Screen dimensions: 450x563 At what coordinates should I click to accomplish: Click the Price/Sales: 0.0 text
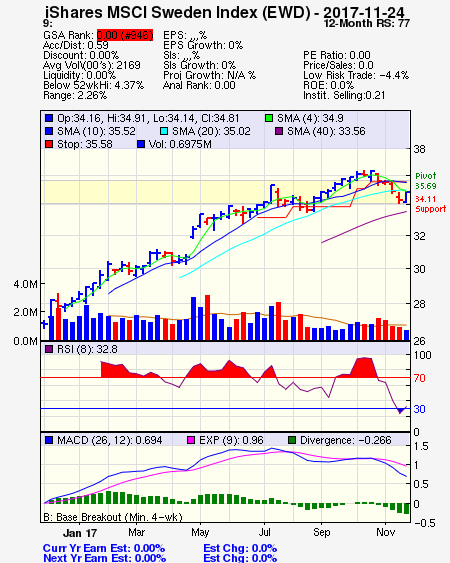click(338, 65)
